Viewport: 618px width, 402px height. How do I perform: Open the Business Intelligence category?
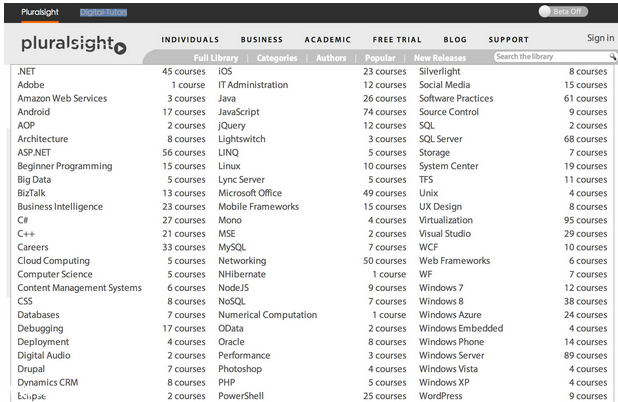click(x=60, y=207)
